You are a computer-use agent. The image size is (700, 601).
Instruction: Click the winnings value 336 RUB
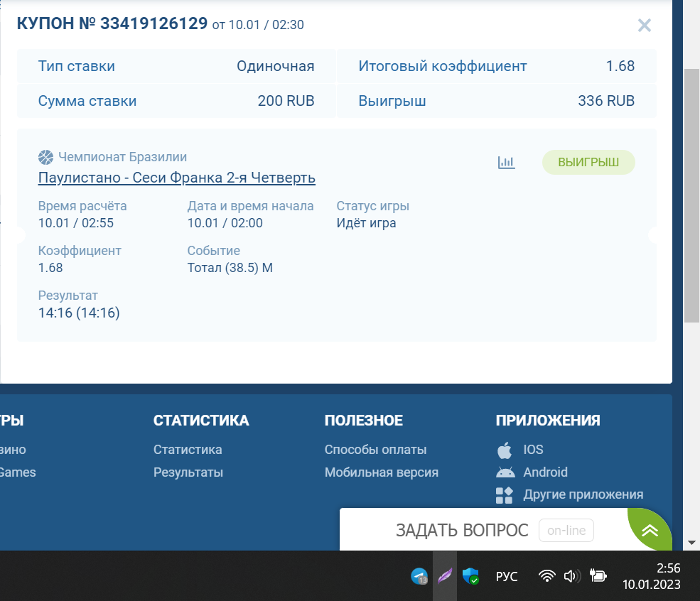606,101
